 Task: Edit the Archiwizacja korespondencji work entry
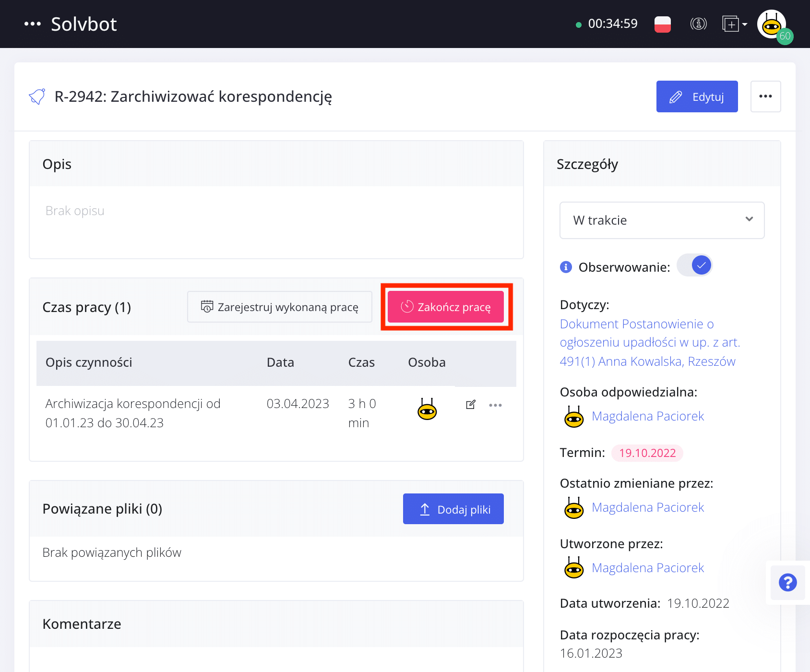471,405
